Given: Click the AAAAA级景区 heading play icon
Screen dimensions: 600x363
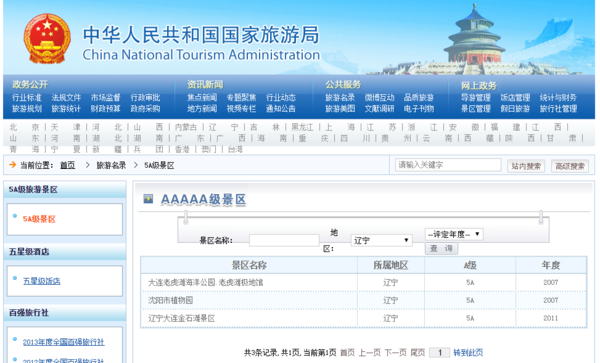Looking at the screenshot, I should [x=148, y=199].
